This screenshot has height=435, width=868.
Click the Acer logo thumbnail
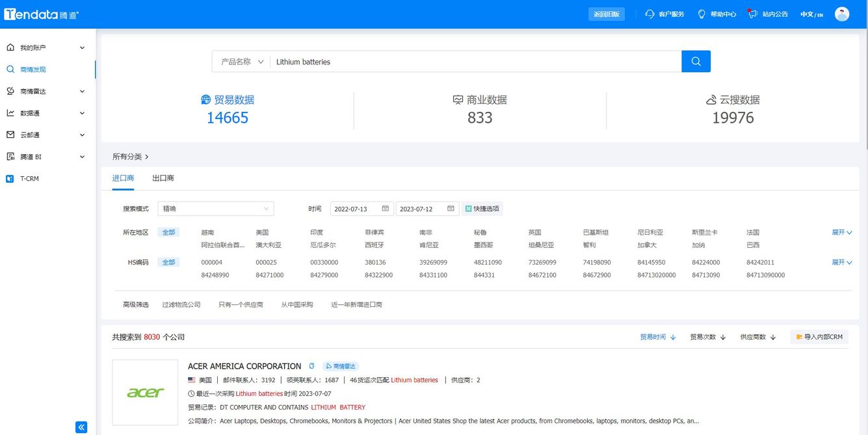(x=146, y=393)
